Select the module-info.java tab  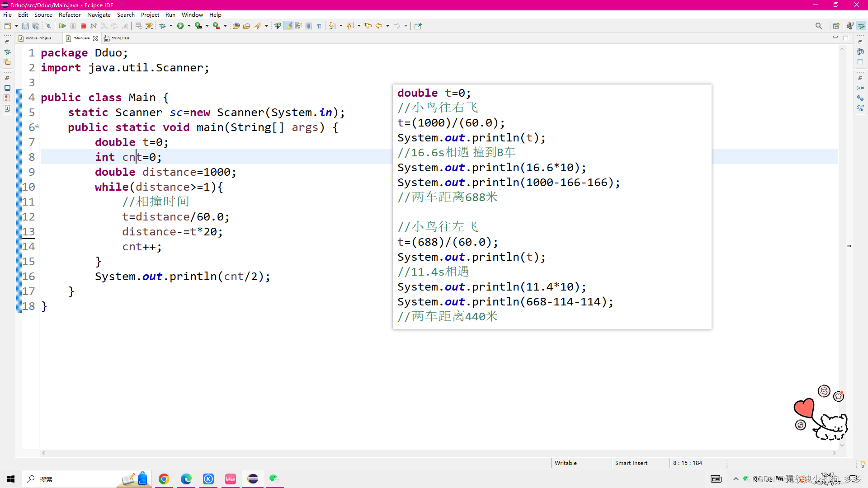pos(38,38)
